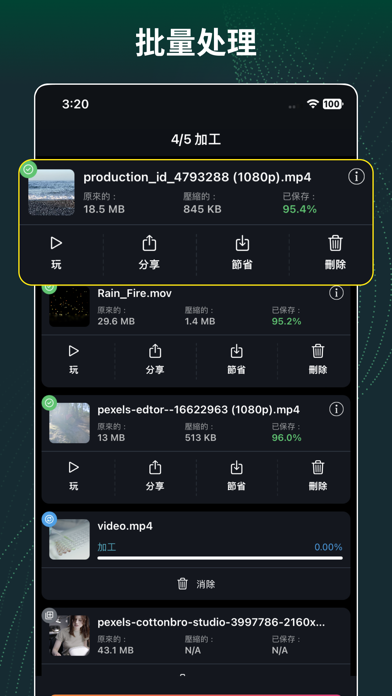Click the 845 KB compressed size
392x696 pixels.
(202, 209)
